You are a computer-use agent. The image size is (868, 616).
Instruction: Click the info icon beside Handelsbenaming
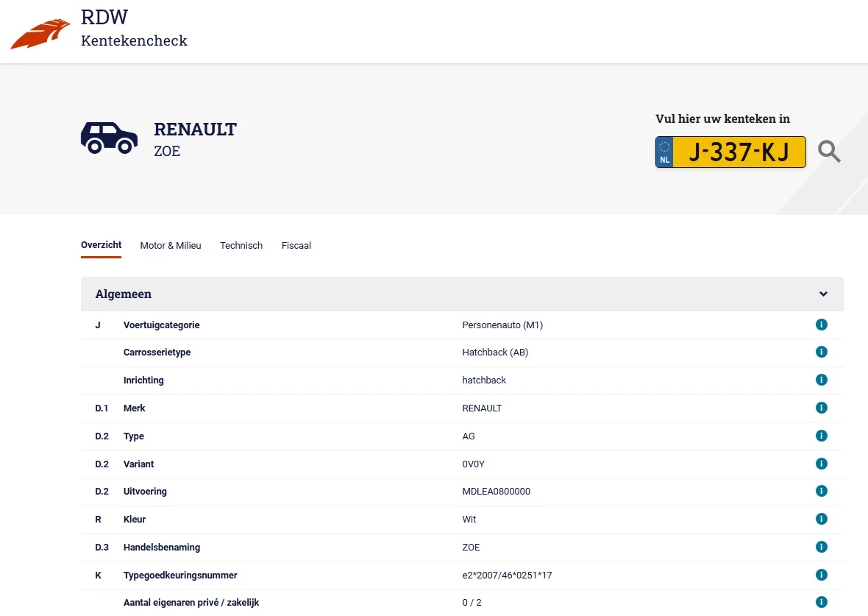point(822,547)
